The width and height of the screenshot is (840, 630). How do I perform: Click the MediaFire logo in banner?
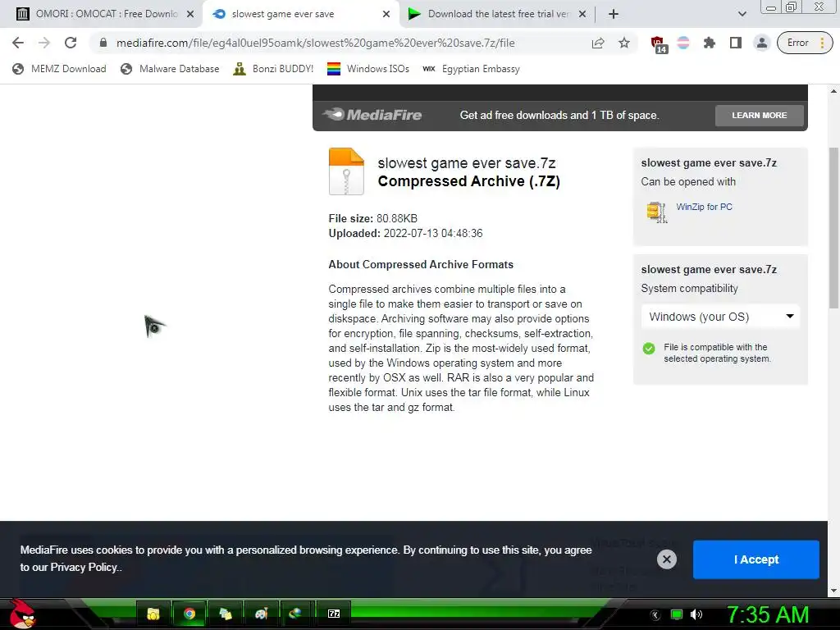(x=372, y=115)
